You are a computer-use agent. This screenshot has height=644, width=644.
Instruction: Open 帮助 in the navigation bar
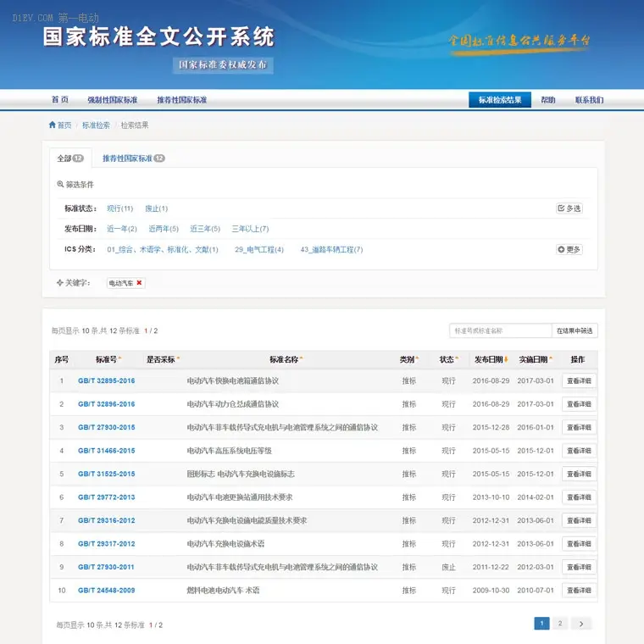(x=548, y=100)
